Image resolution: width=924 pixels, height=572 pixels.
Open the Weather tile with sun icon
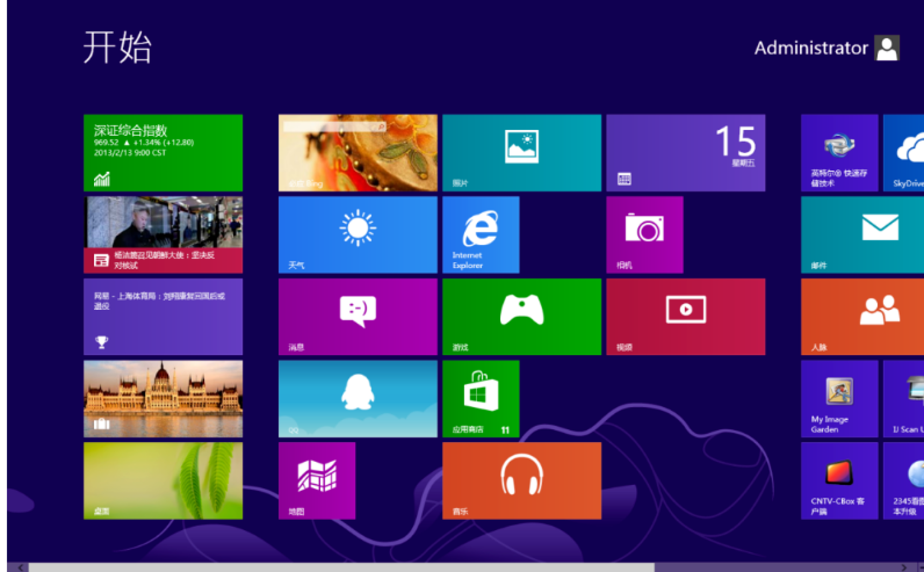[358, 235]
